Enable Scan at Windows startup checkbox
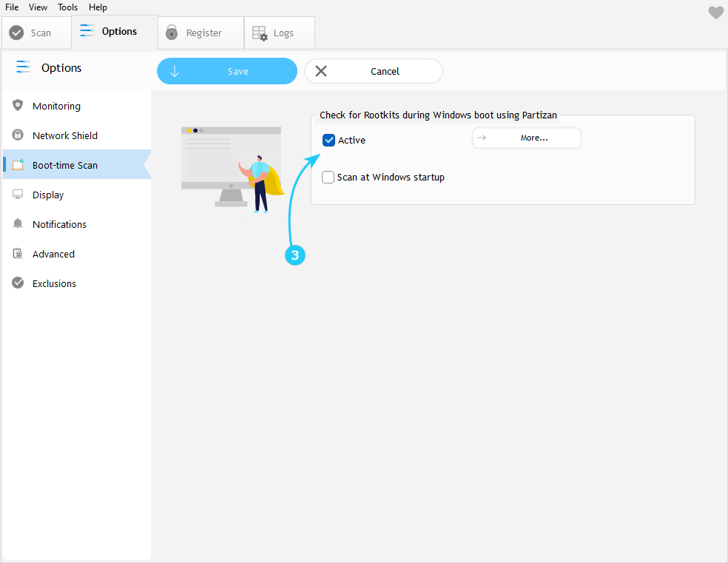The image size is (728, 563). tap(328, 178)
